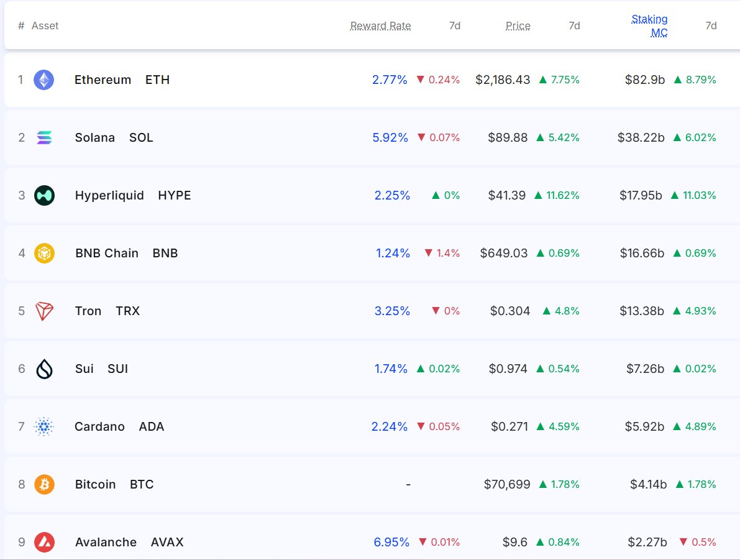Click the $38.22b staking market cap
740x560 pixels.
[x=641, y=137]
